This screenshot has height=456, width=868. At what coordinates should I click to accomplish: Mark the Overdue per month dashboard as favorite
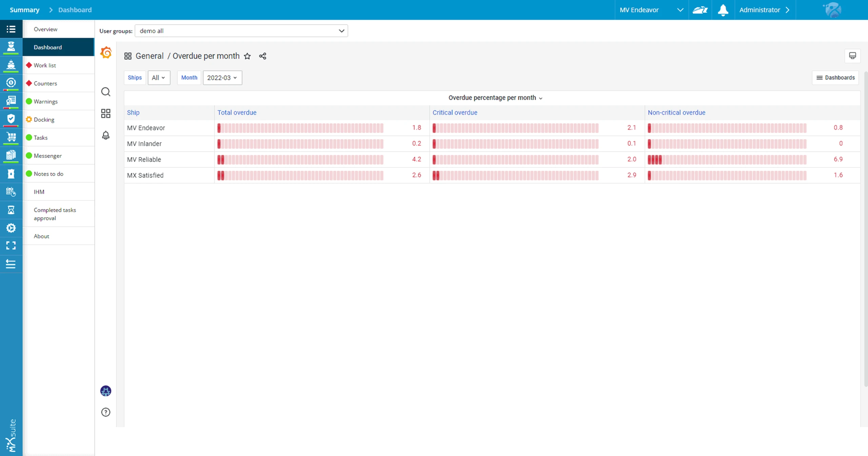click(247, 56)
